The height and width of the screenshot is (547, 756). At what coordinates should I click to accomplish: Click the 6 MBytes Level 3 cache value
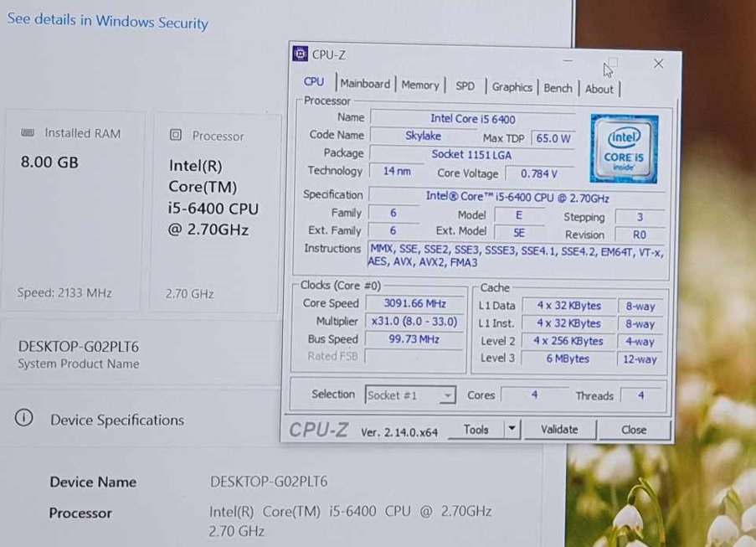pos(568,359)
